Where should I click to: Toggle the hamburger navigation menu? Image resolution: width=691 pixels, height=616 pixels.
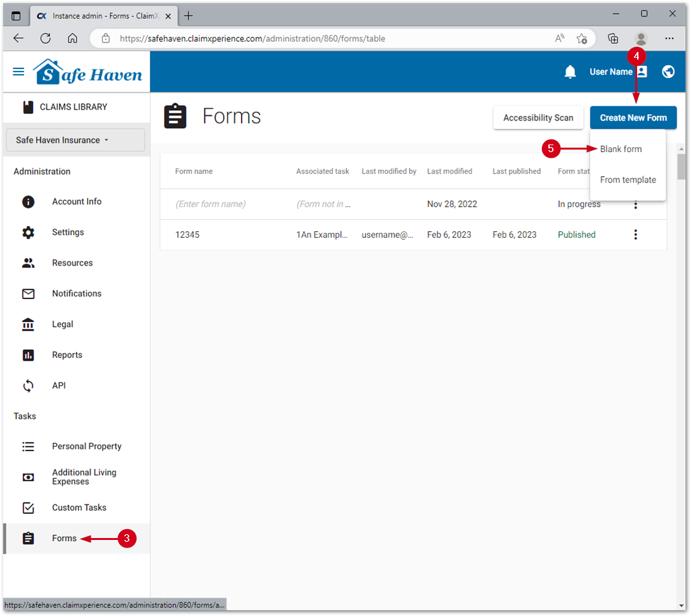(18, 72)
